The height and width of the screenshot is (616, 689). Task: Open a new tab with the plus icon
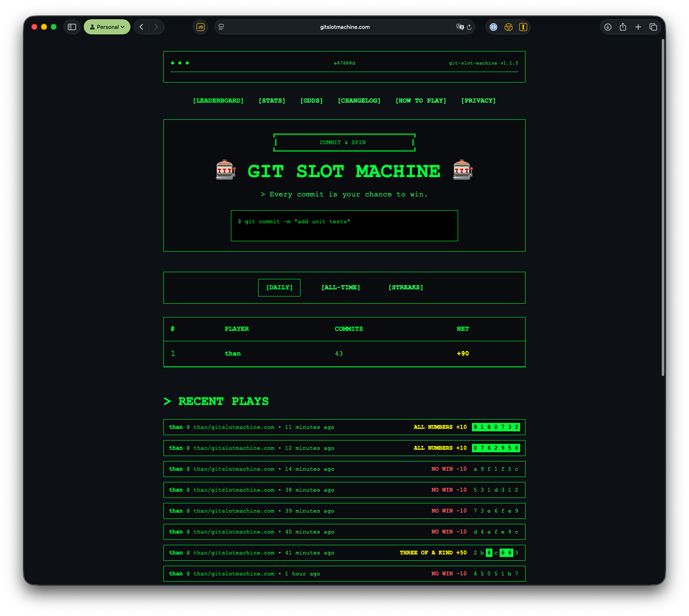638,27
